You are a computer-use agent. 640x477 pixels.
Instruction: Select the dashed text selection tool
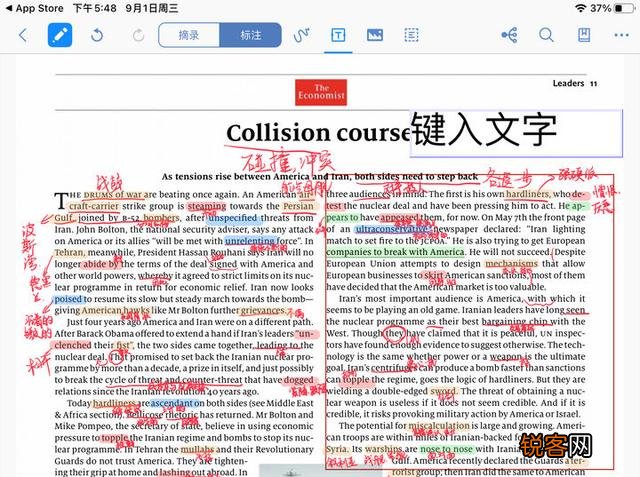click(x=411, y=35)
